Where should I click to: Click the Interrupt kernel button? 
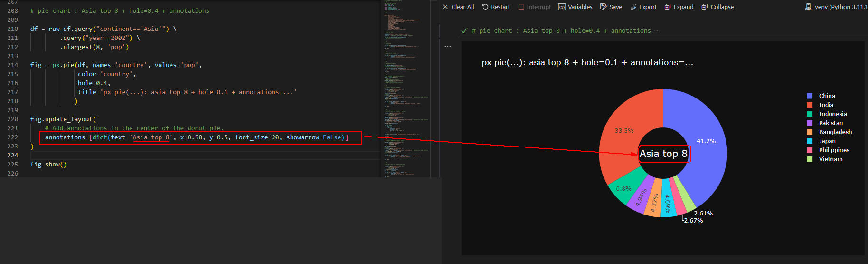[x=535, y=7]
